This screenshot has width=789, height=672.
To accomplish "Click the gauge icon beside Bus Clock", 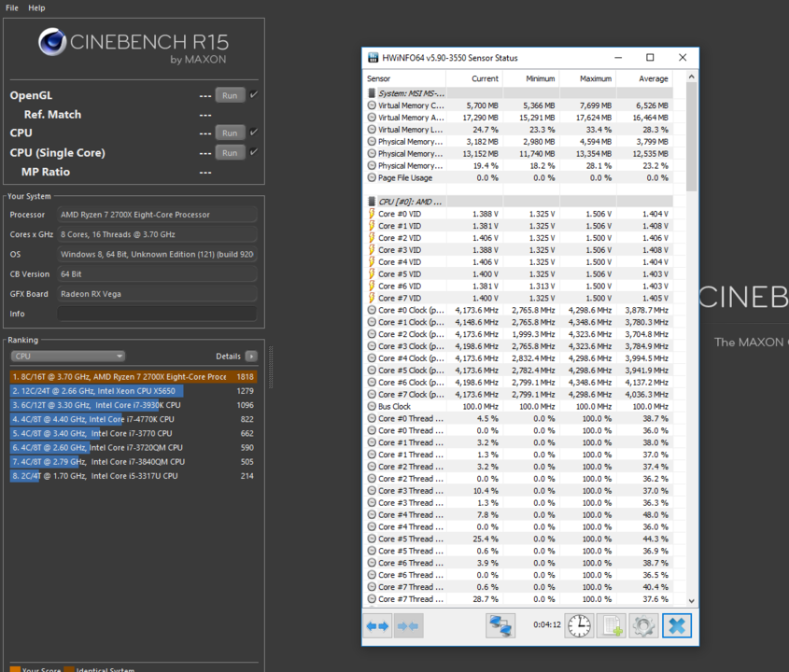I will pos(372,406).
